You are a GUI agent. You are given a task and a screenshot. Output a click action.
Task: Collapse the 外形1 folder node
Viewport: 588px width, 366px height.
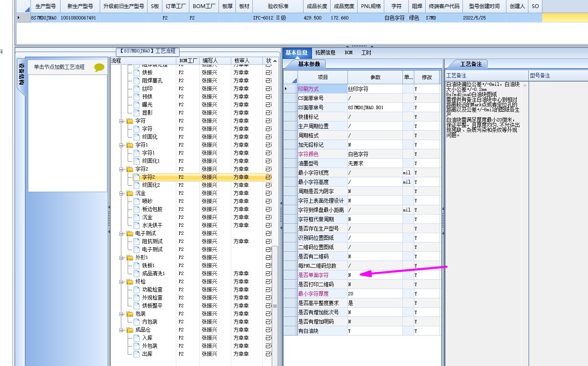tap(121, 258)
